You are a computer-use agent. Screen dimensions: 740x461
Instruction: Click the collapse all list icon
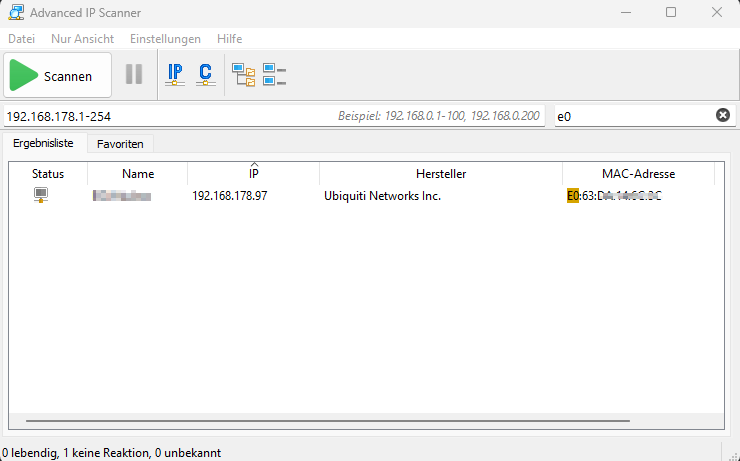274,75
